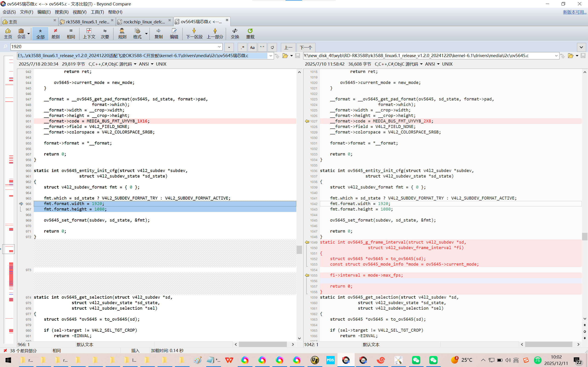Expand left file path history dropdown

(x=271, y=56)
